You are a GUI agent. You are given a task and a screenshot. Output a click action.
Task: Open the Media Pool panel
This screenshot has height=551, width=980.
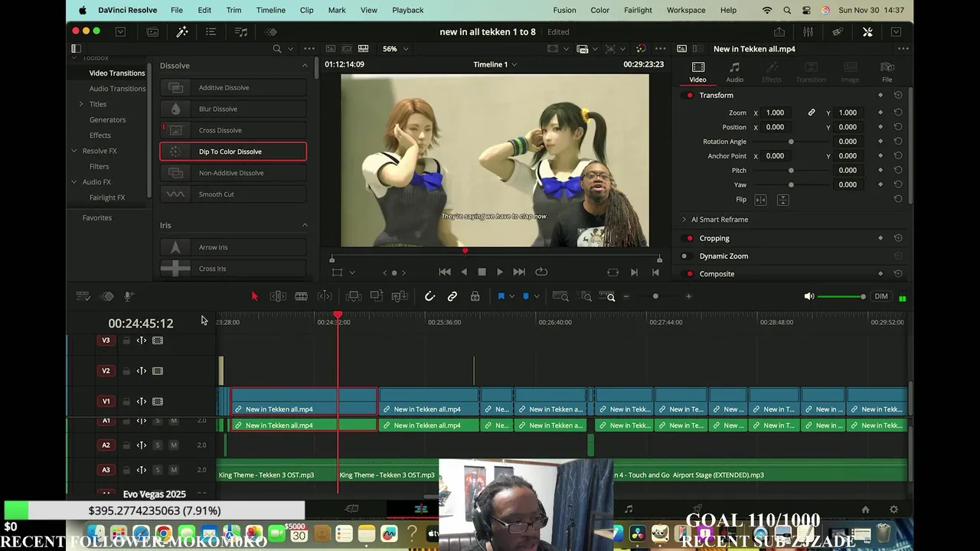coord(152,32)
